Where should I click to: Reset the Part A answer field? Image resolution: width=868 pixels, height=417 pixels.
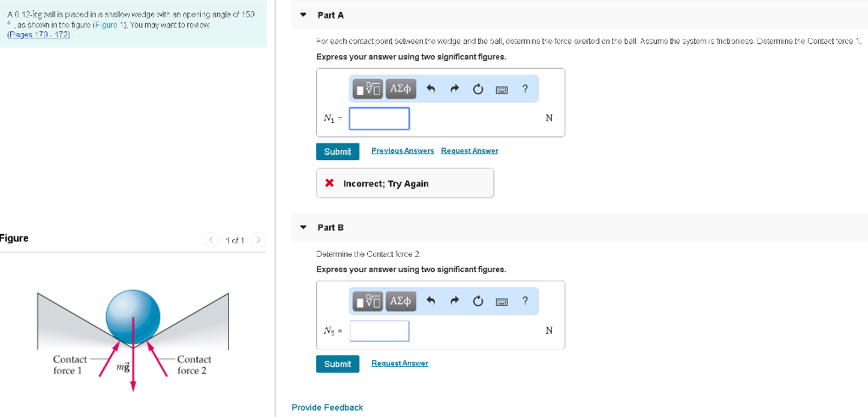(478, 89)
